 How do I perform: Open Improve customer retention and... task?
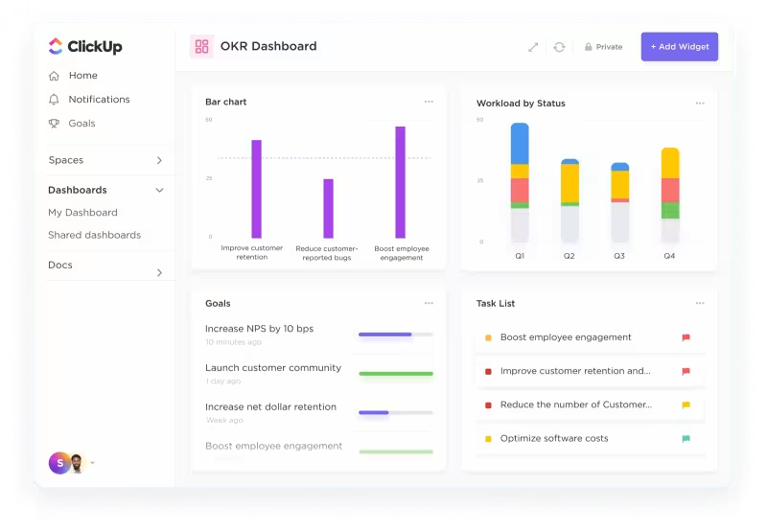click(x=575, y=371)
